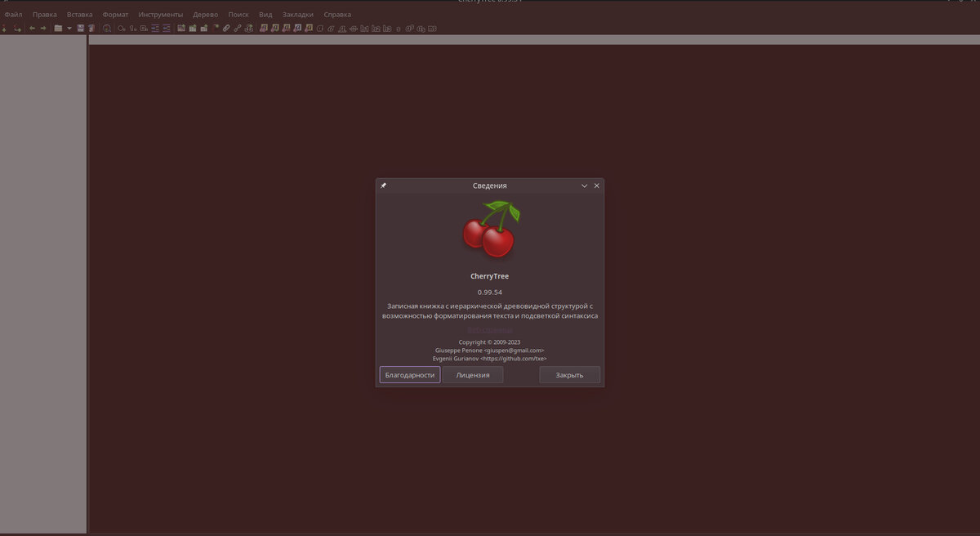Image resolution: width=980 pixels, height=536 pixels.
Task: Click the Giuseppe Penone email line
Action: tap(490, 351)
